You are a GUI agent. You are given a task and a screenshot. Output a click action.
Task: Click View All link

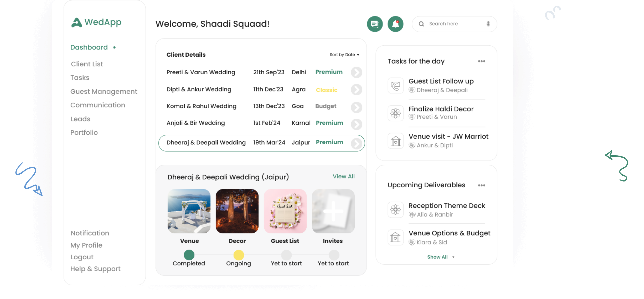point(343,176)
